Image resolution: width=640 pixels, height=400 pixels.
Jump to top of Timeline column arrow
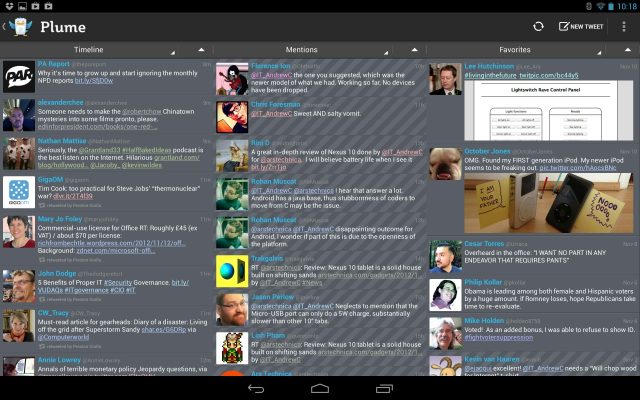(x=201, y=50)
